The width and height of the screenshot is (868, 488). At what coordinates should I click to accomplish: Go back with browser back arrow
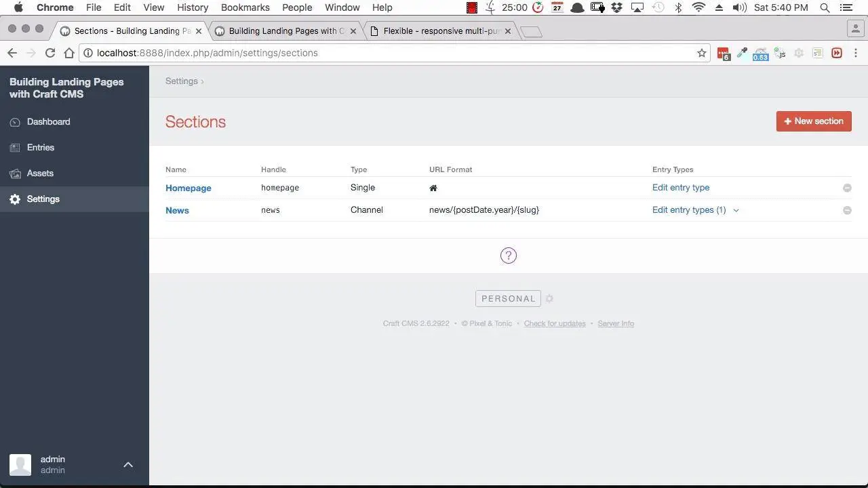point(12,53)
